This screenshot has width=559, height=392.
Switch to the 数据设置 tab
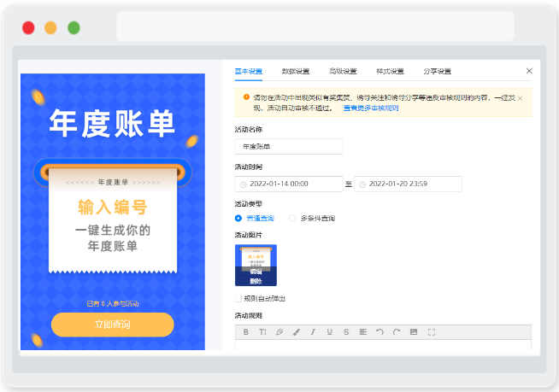coord(296,71)
